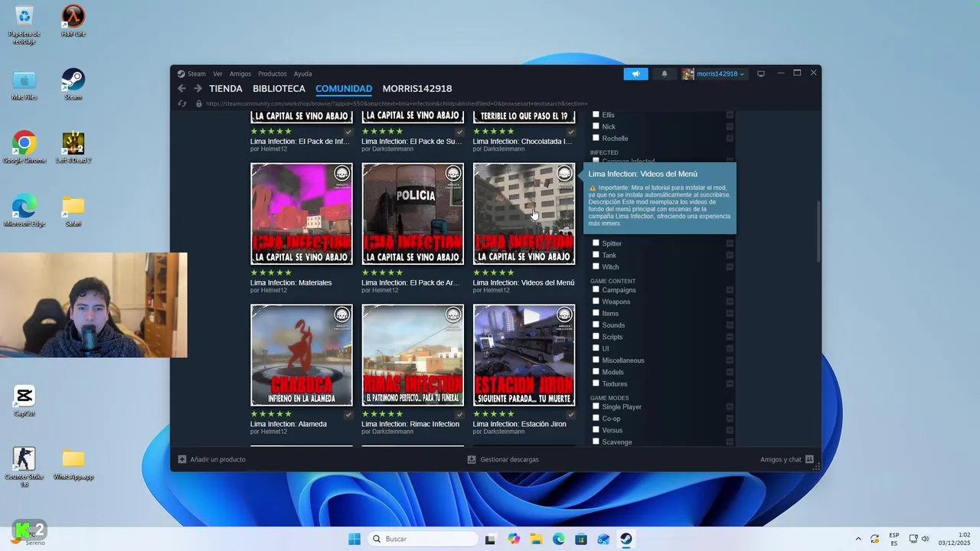Select the Counter-Strike 1.6 desktop icon
Image resolution: width=980 pixels, height=551 pixels.
click(x=24, y=467)
